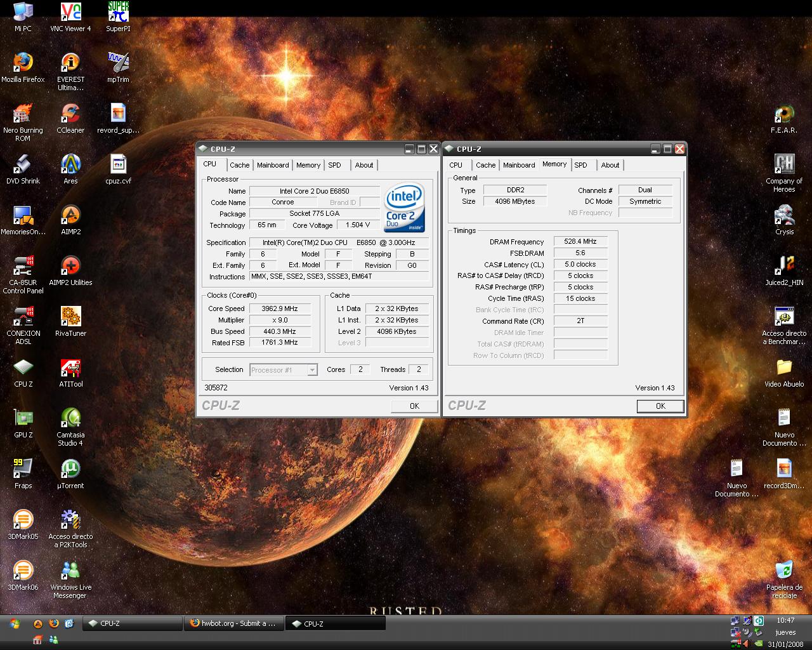
Task: Switch to Cache tab in left CPU-Z
Action: coord(239,165)
